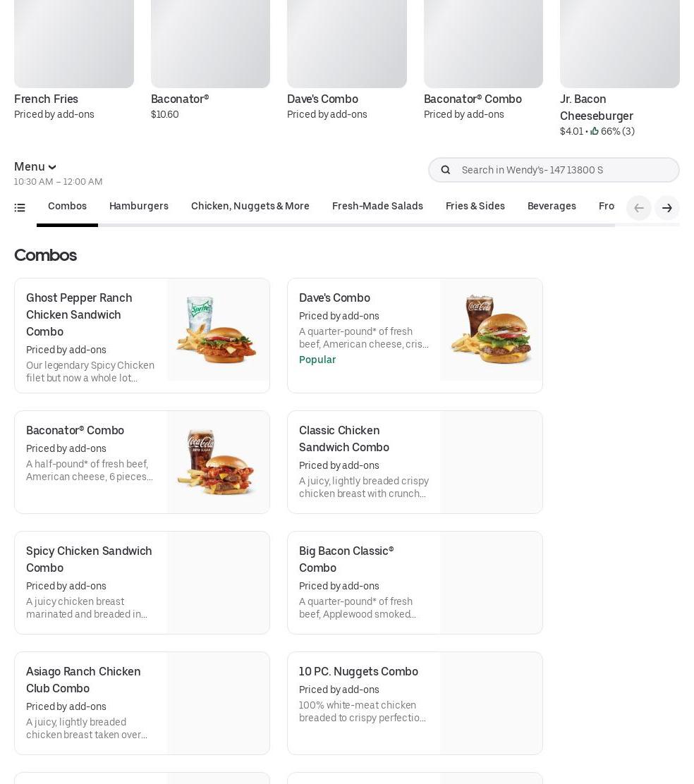Click the left arrow category scroll button

pyautogui.click(x=639, y=208)
